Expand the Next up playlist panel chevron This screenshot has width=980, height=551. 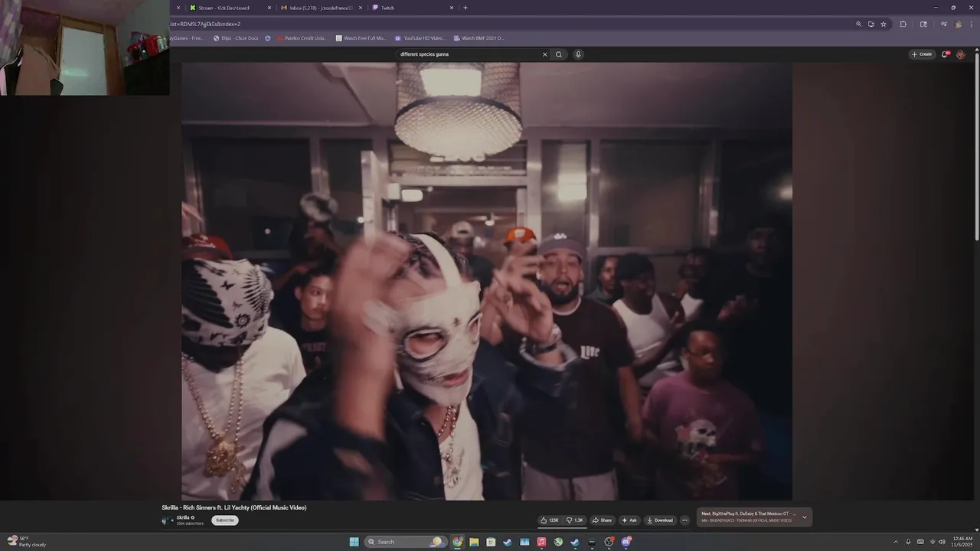click(804, 517)
